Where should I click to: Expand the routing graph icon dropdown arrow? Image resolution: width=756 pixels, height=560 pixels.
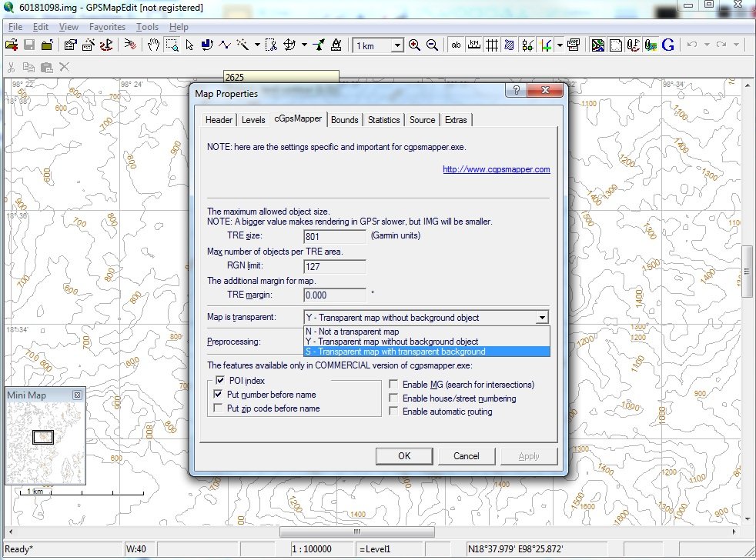point(560,45)
